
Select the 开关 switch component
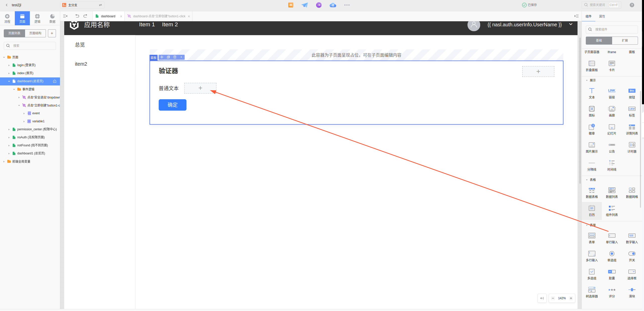coord(632,256)
